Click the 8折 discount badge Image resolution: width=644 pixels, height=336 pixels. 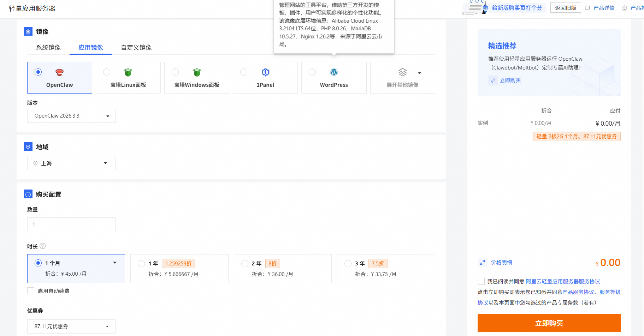pyautogui.click(x=272, y=264)
